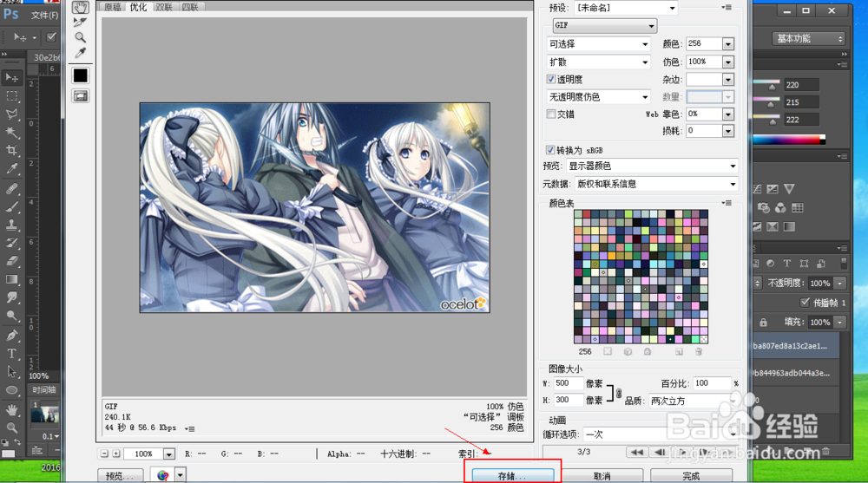Lock selected colors in the color table
This screenshot has width=868, height=483.
(x=648, y=351)
